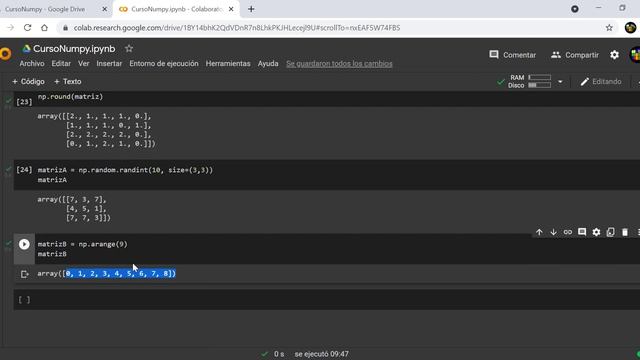Screen dimensions: 640x360
Task: Open the Ayuda menu
Action: (x=268, y=64)
